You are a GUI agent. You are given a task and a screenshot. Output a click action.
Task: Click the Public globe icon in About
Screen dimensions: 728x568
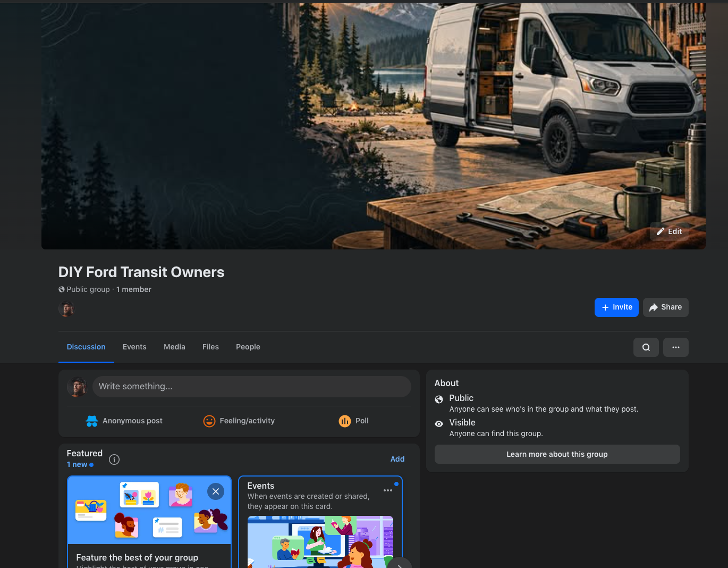(x=439, y=399)
